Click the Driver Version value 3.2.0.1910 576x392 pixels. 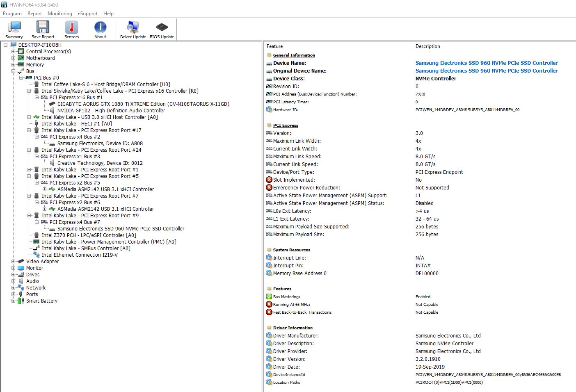coord(428,359)
